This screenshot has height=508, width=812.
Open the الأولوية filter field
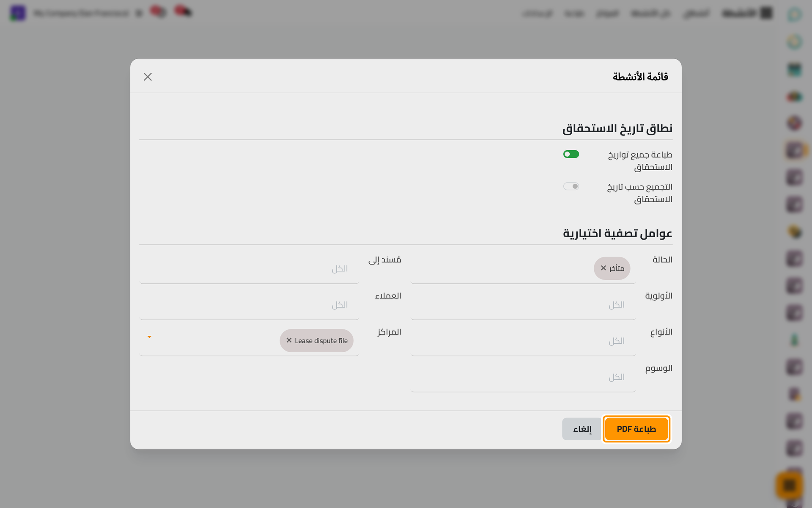pos(523,305)
